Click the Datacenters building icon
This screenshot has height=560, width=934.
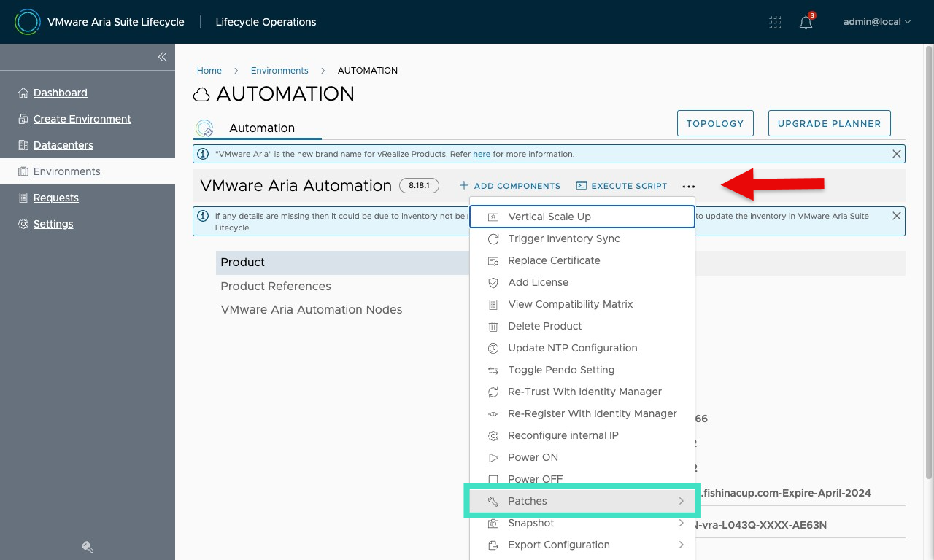[23, 145]
